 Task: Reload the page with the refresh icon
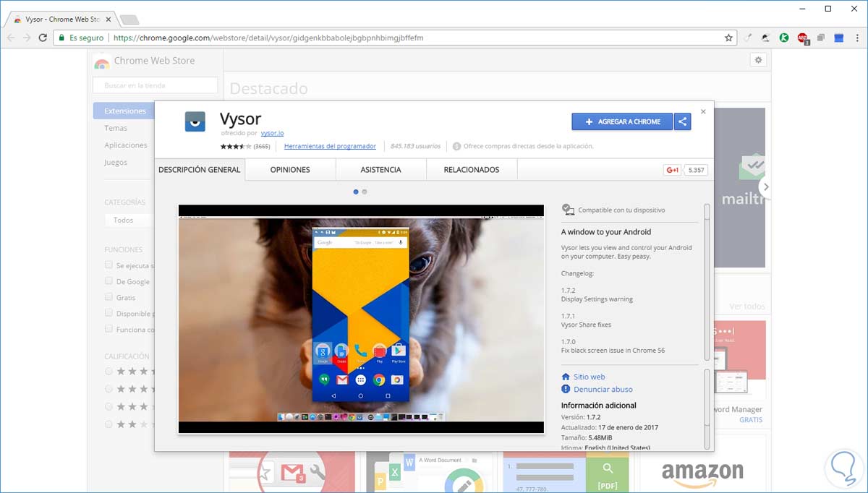tap(43, 38)
